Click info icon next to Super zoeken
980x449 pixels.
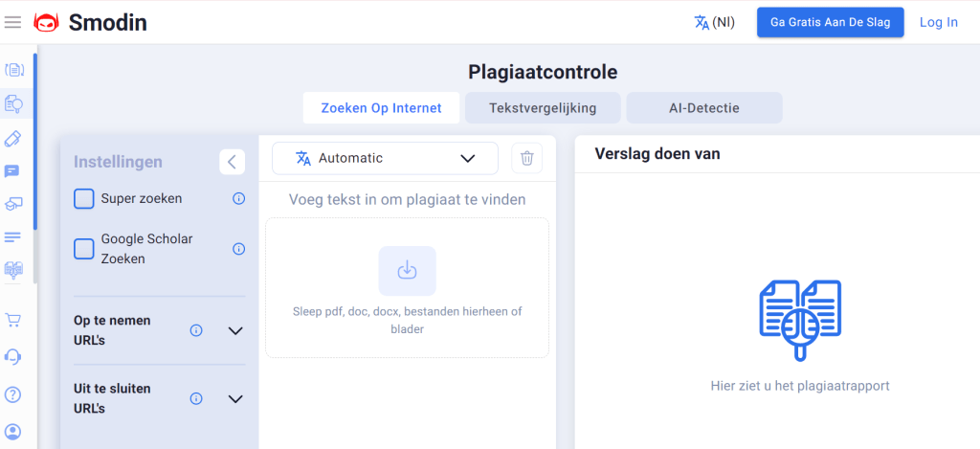point(238,199)
